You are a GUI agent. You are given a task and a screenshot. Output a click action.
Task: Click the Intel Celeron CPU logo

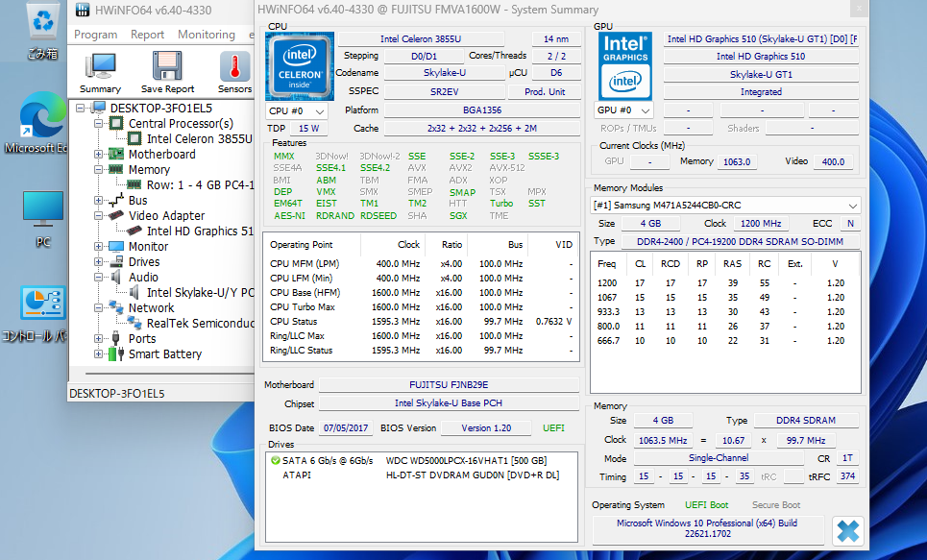pos(299,67)
